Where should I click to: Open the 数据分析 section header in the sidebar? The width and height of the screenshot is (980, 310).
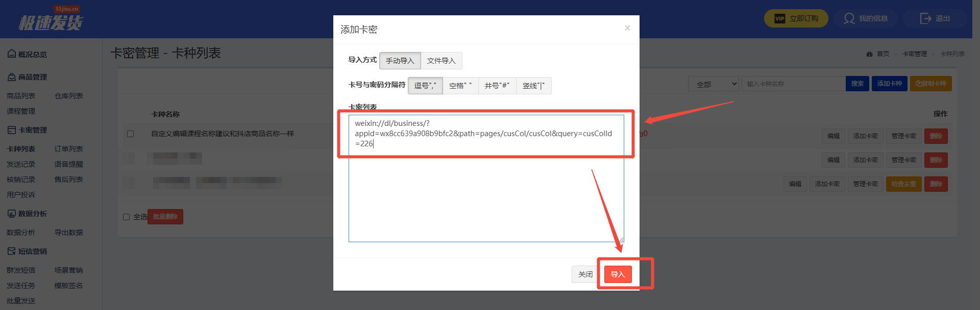[x=27, y=214]
